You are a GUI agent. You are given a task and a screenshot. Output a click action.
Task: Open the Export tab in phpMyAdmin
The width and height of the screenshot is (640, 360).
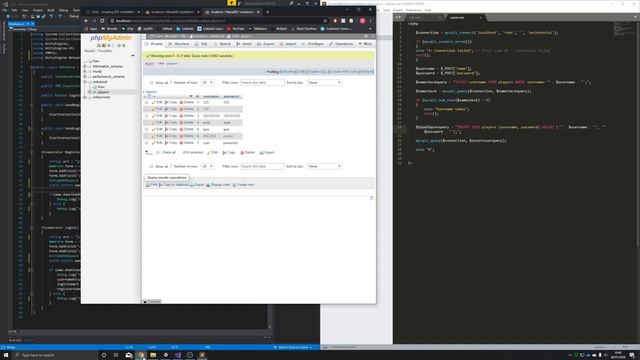point(266,44)
